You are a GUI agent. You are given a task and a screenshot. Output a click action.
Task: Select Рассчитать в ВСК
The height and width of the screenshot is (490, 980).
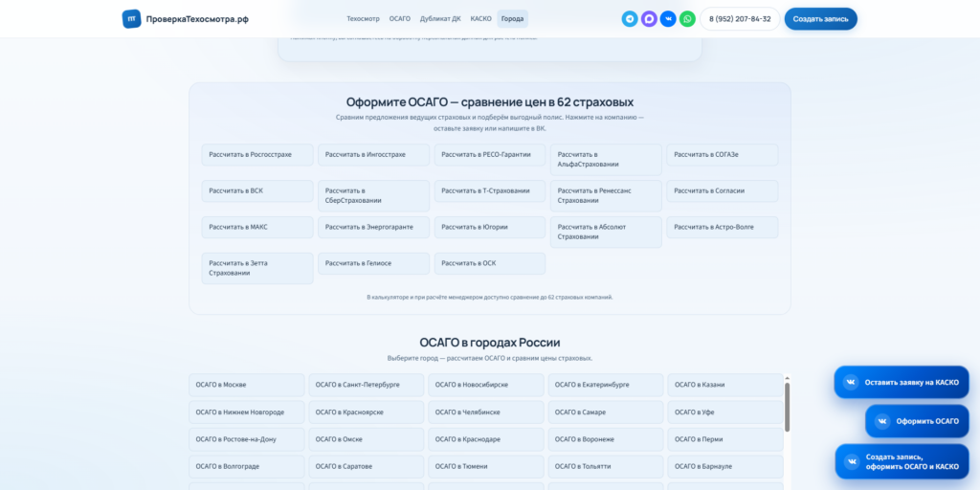click(257, 191)
